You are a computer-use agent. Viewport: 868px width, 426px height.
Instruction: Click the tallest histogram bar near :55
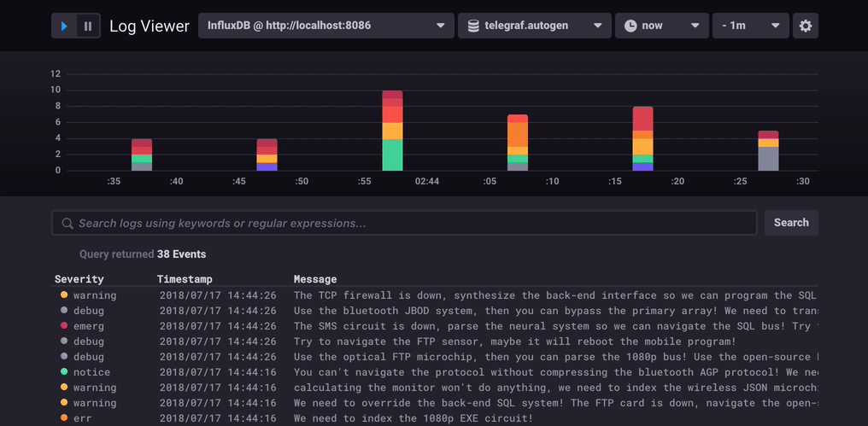pyautogui.click(x=392, y=130)
